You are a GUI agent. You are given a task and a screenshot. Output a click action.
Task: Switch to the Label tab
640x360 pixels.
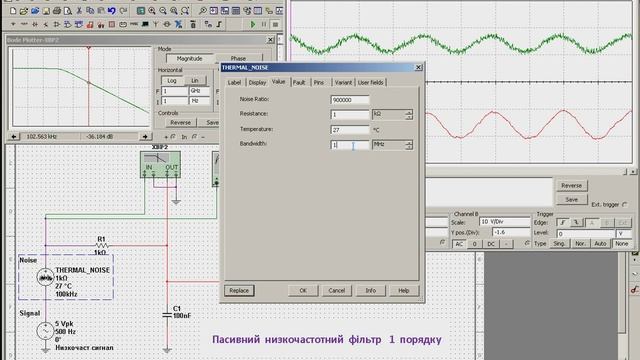(x=234, y=82)
